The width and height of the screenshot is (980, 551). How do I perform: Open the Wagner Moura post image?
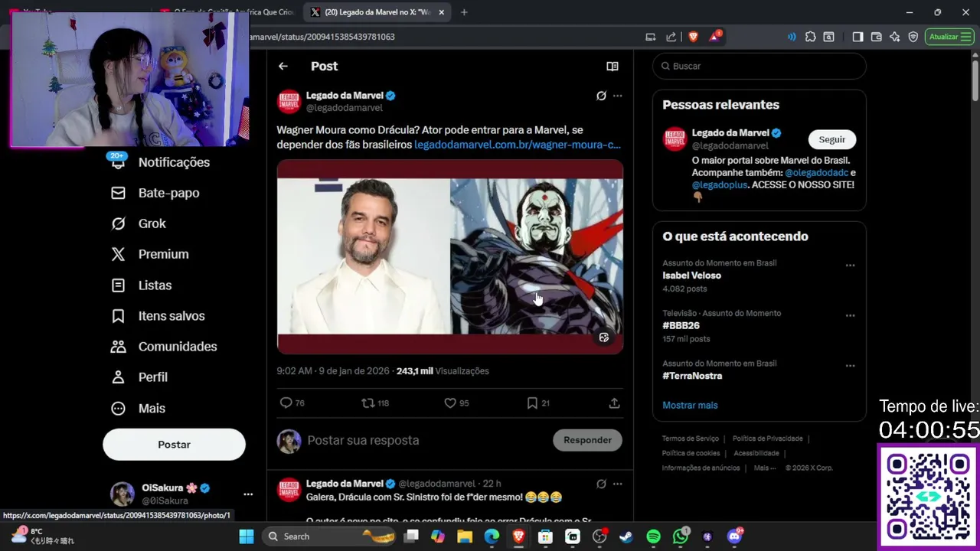tap(450, 257)
